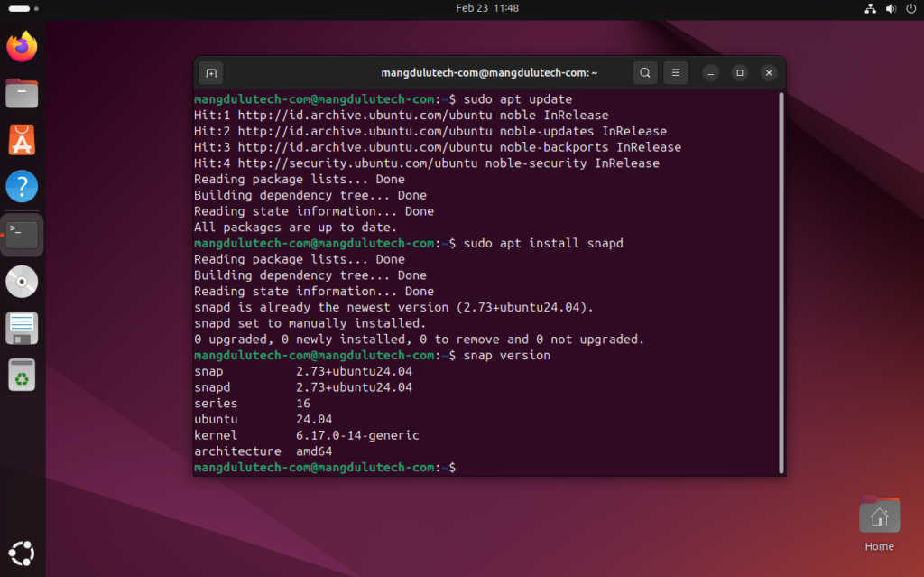Open Firefox from the dock
924x577 pixels.
tap(22, 46)
